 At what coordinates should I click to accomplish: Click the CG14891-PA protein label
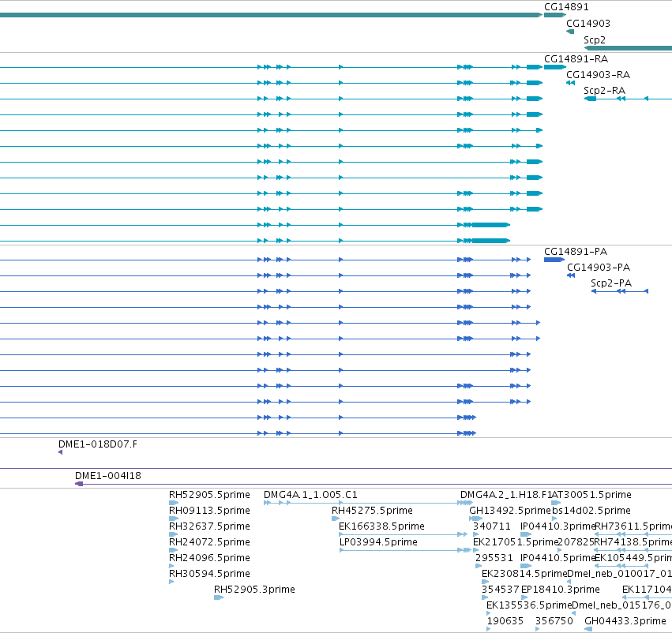coord(576,252)
